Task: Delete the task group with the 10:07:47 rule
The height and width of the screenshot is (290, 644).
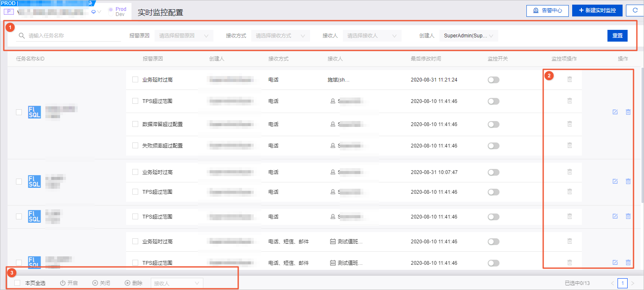Action: 628,182
